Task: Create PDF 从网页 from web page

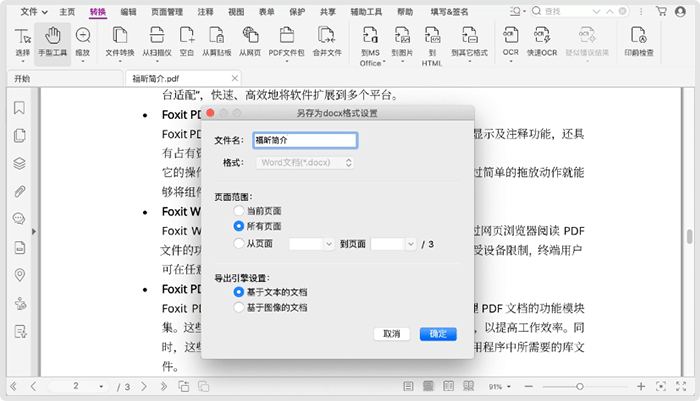Action: tap(250, 43)
